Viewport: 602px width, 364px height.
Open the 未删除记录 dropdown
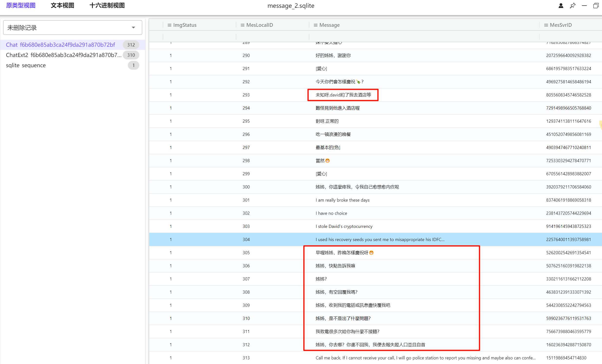73,28
